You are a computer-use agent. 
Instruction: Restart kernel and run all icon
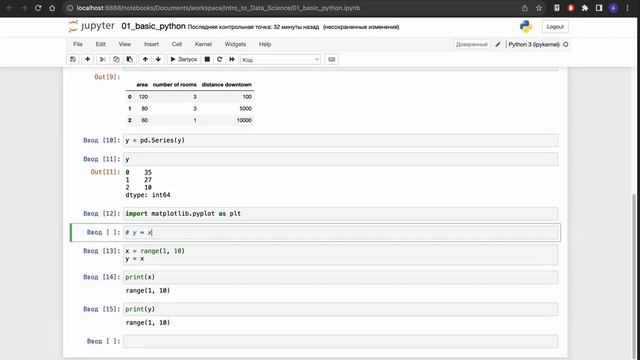coord(232,60)
